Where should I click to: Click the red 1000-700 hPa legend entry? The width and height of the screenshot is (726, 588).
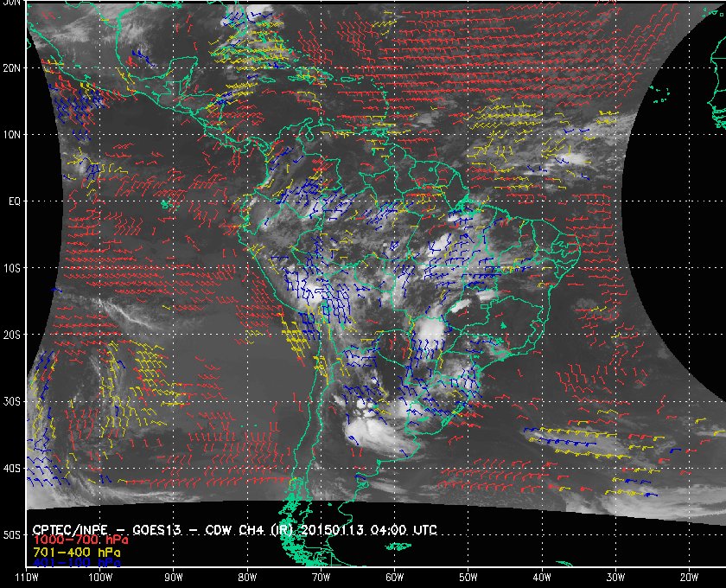click(80, 540)
